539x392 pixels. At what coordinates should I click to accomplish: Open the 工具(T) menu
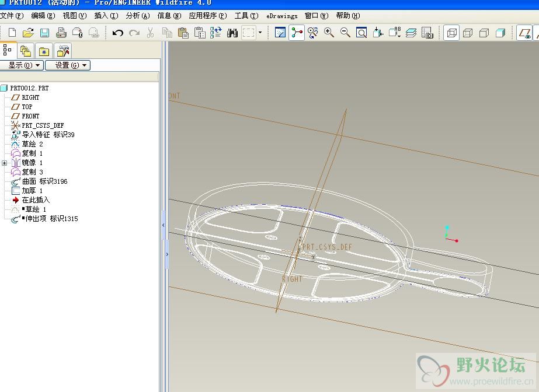[246, 16]
